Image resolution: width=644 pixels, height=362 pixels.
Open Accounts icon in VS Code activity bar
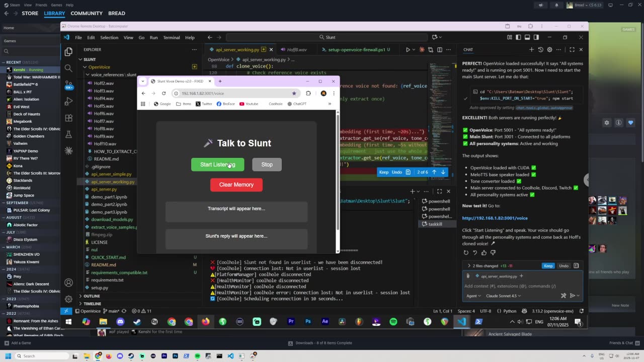pyautogui.click(x=68, y=283)
